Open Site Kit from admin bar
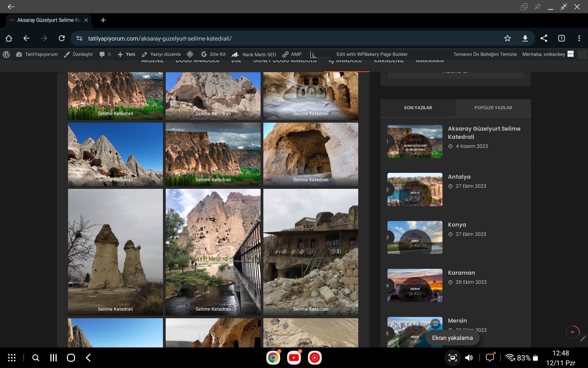The height and width of the screenshot is (368, 588). pyautogui.click(x=213, y=54)
